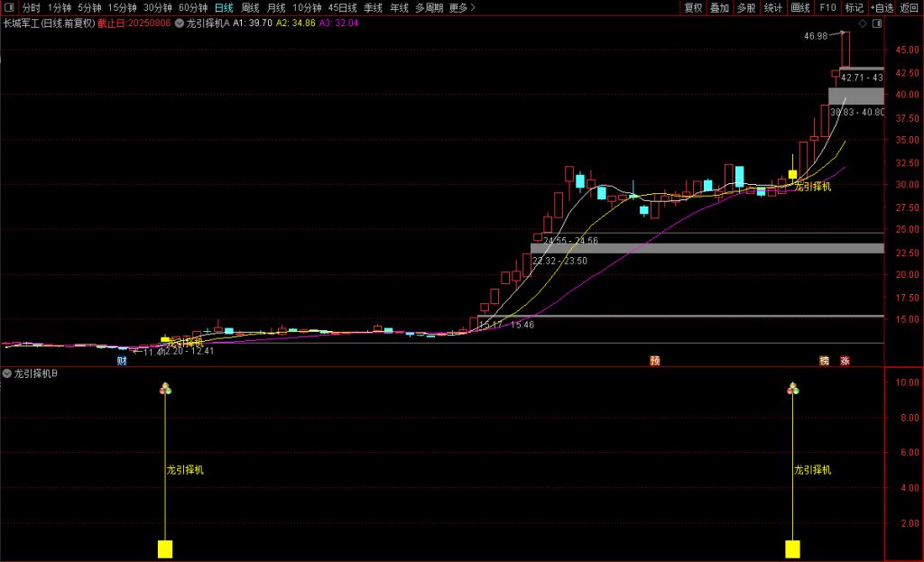Toggle 多股 multi-stock view
924x562 pixels.
pos(746,8)
